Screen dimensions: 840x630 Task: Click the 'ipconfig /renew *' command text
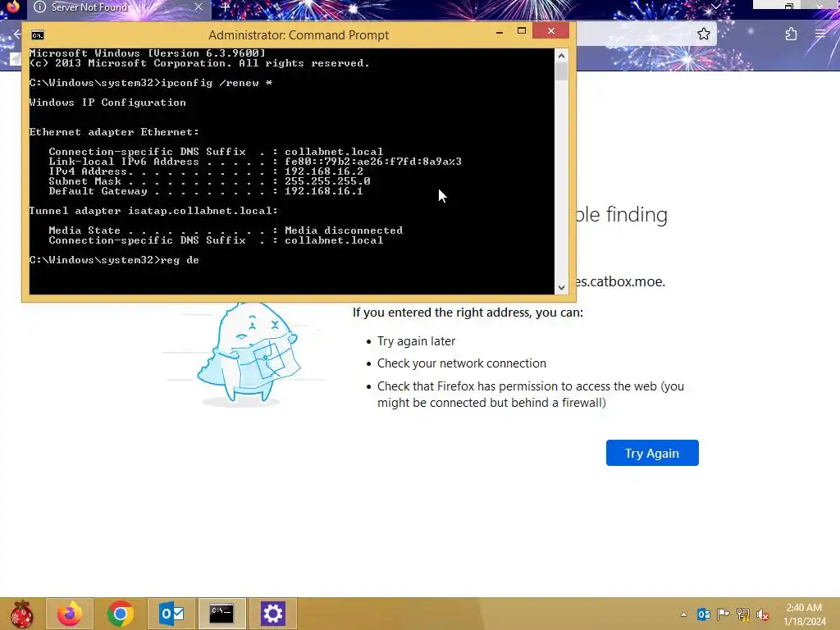coord(217,83)
